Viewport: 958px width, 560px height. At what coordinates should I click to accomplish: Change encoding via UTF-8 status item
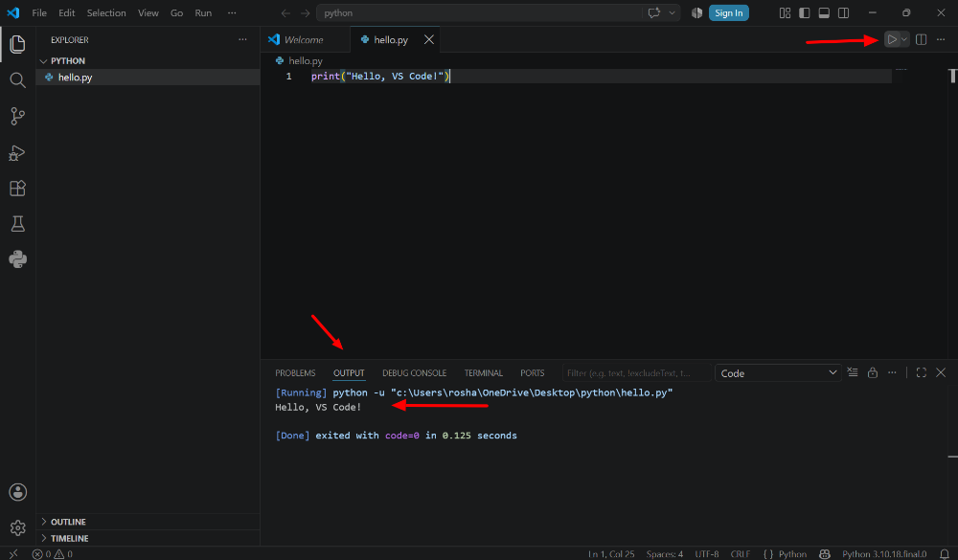[707, 554]
